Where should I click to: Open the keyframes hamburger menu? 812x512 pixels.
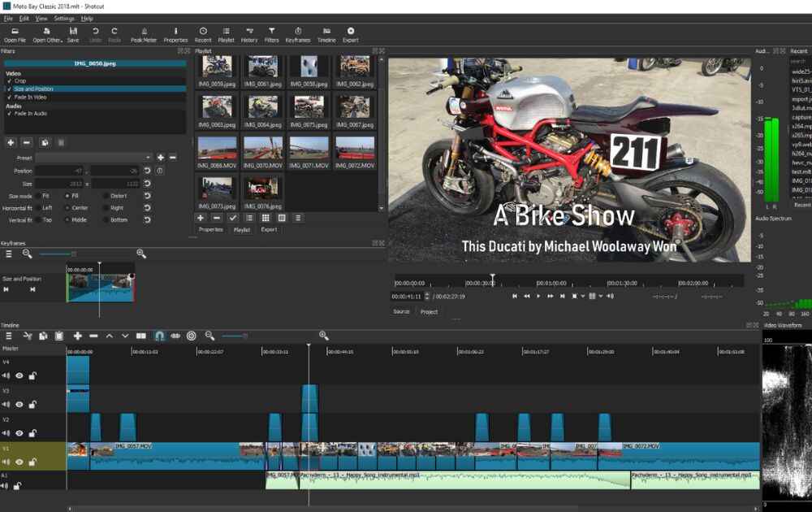click(9, 254)
